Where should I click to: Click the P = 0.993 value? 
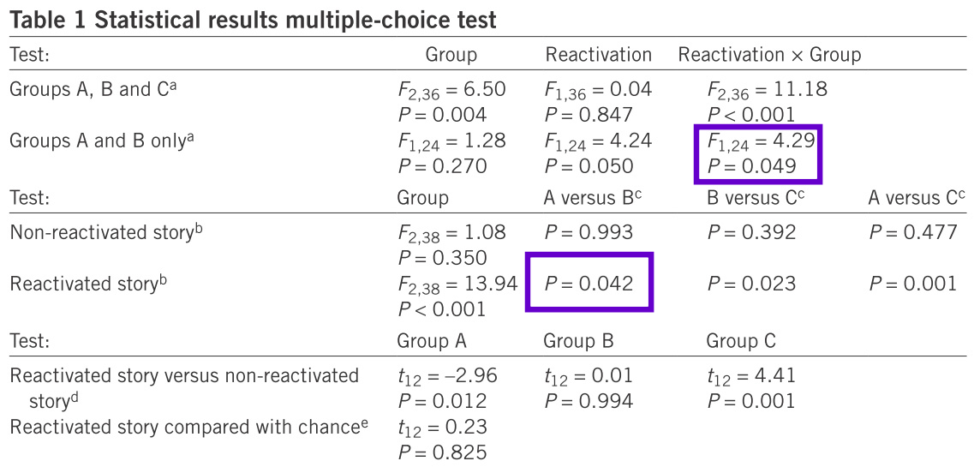tap(589, 232)
